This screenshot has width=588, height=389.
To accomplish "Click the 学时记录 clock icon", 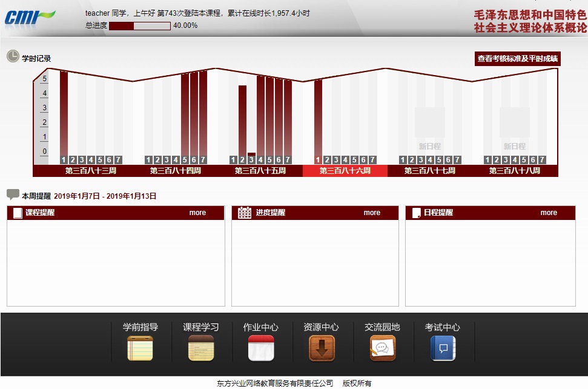I will coord(13,57).
